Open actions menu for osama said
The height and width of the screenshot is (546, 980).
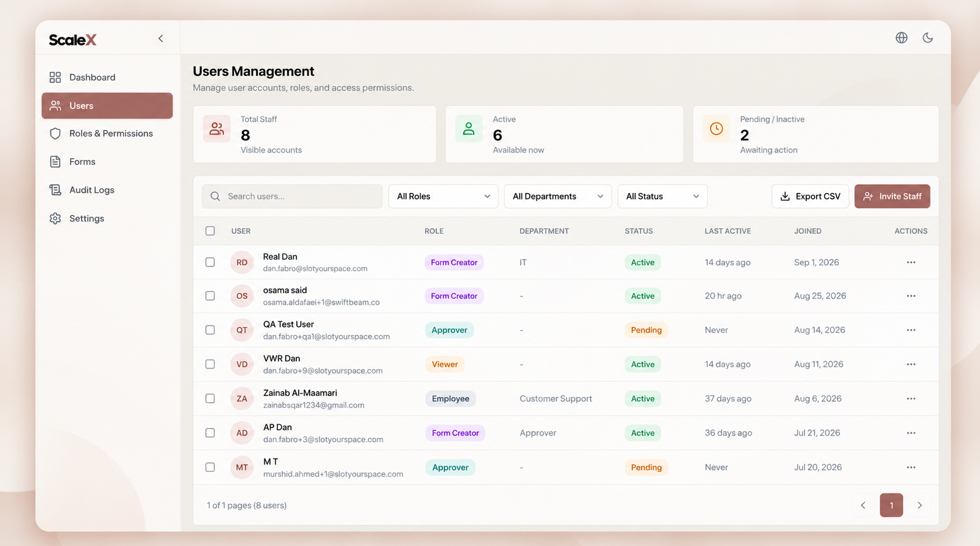tap(911, 296)
